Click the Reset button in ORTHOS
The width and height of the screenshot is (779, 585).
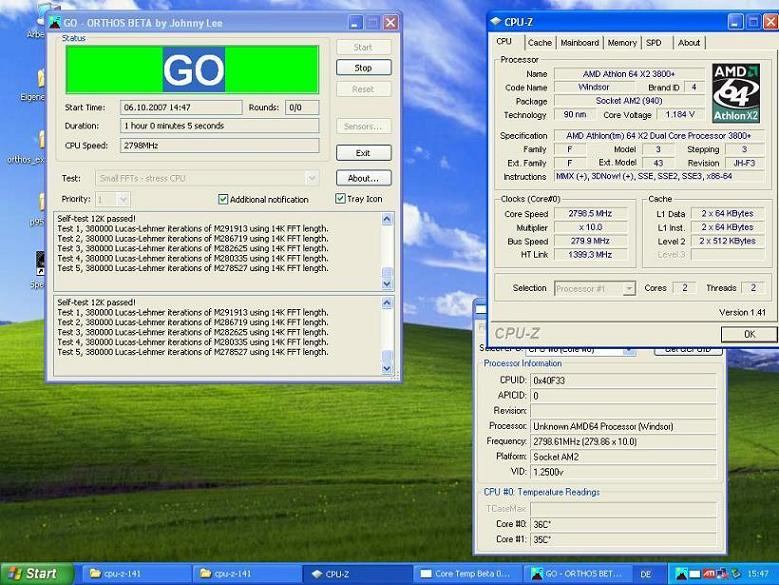[x=363, y=89]
